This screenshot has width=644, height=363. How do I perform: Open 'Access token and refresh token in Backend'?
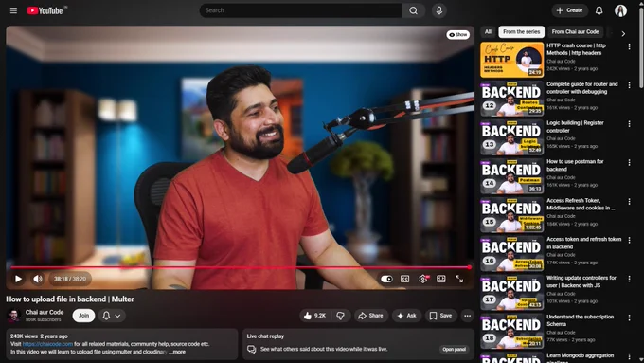pyautogui.click(x=583, y=243)
